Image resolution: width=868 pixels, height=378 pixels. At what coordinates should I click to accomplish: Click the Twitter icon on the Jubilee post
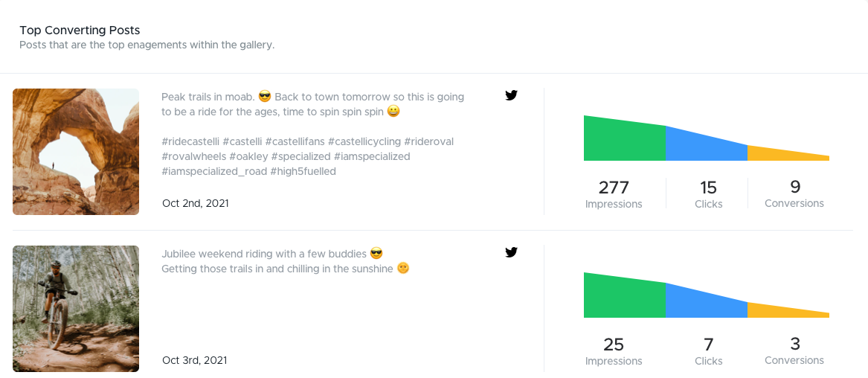pos(512,252)
